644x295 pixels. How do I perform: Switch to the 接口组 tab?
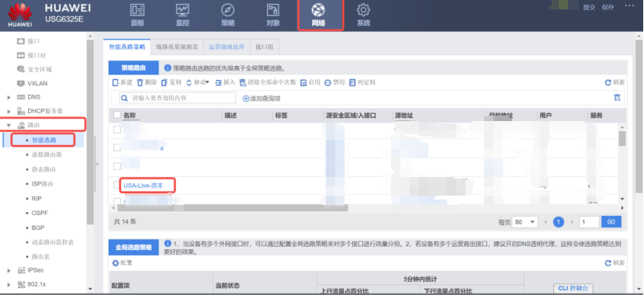click(265, 47)
